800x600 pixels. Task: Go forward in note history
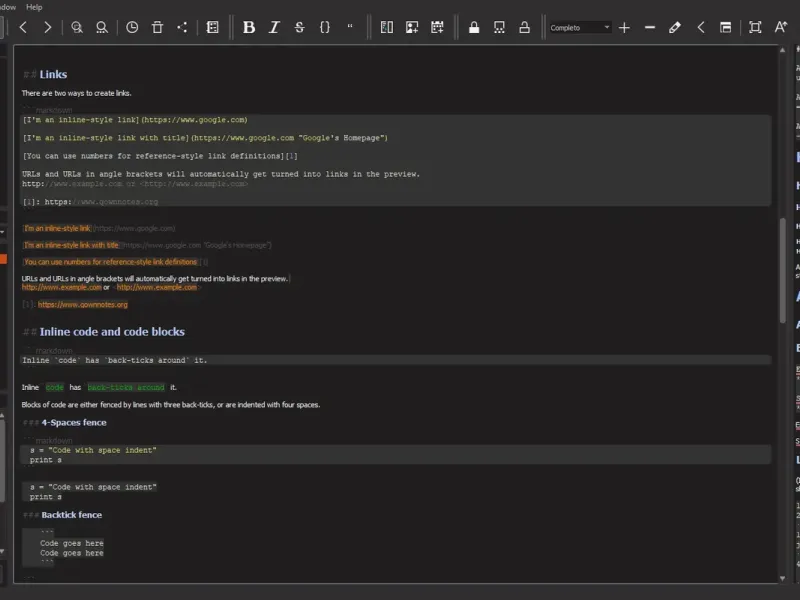pyautogui.click(x=47, y=27)
